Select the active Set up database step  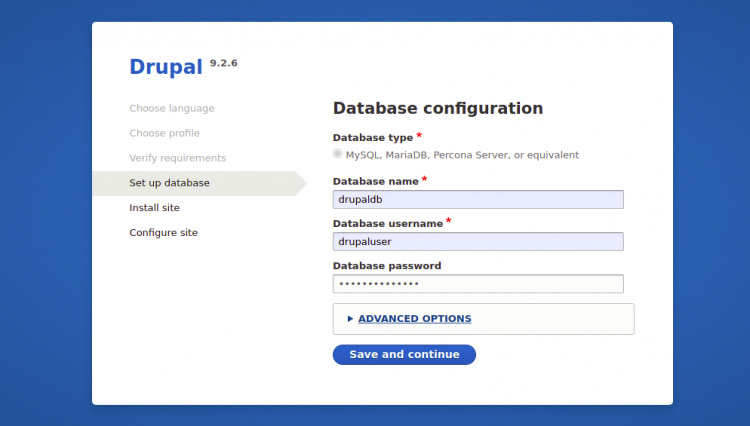[170, 183]
